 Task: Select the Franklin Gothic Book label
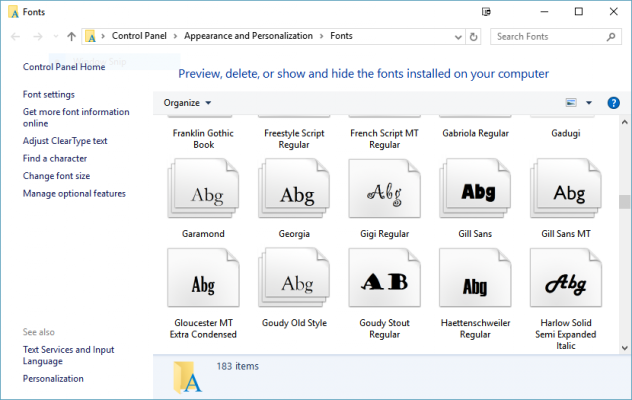pos(203,139)
